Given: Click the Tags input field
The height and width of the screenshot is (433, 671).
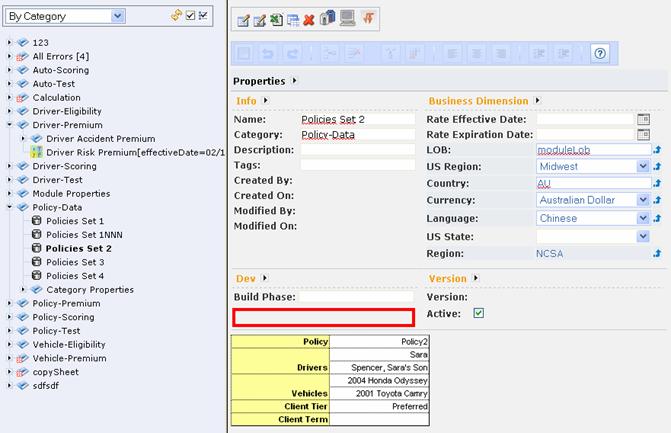Looking at the screenshot, I should tap(357, 165).
